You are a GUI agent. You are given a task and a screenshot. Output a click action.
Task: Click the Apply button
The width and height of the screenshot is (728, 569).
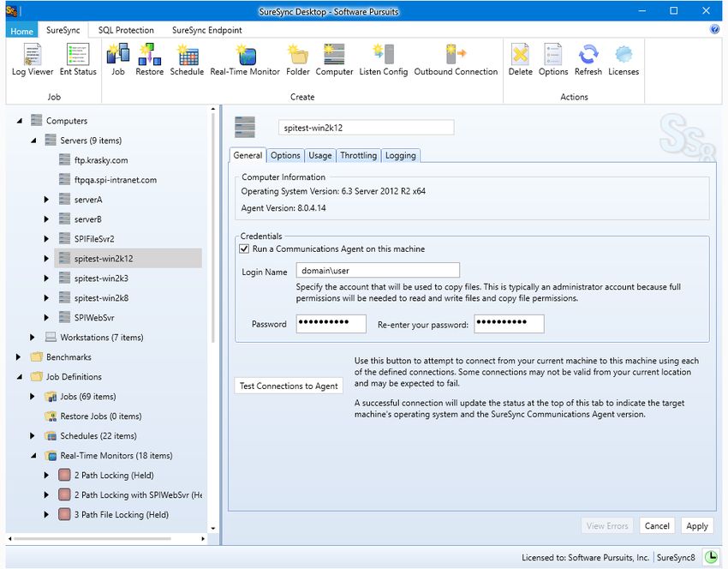pyautogui.click(x=697, y=526)
